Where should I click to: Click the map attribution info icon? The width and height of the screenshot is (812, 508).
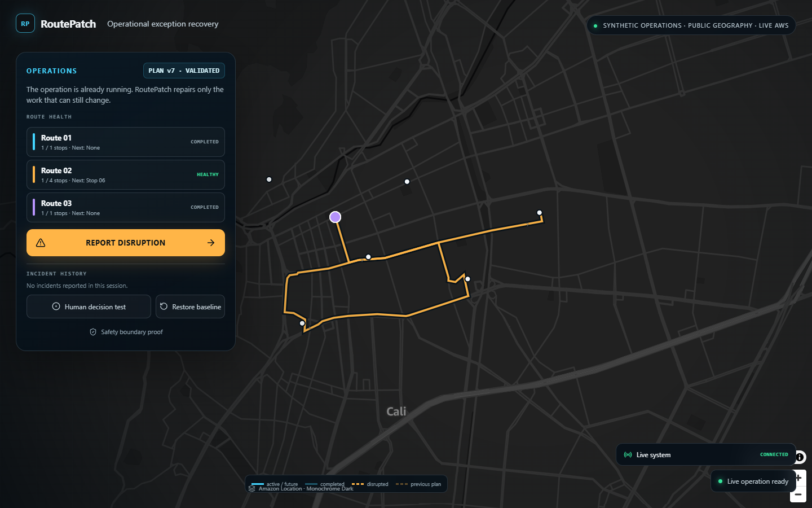(x=800, y=457)
